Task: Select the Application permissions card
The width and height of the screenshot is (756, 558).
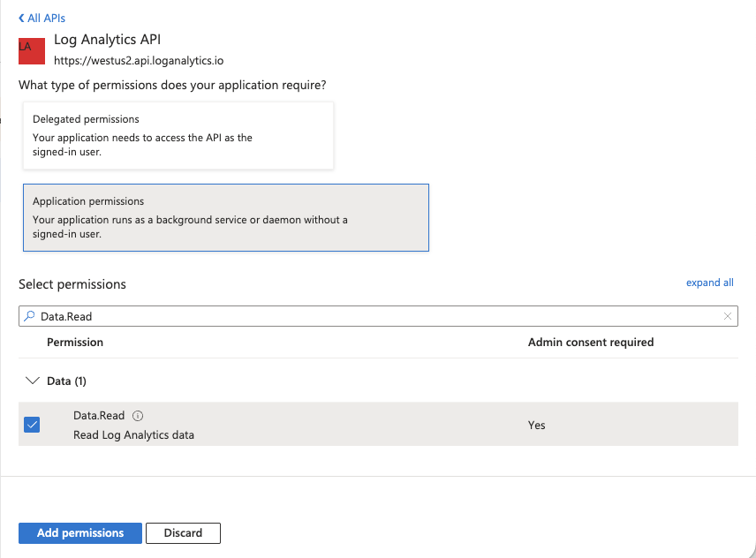Action: click(x=225, y=217)
